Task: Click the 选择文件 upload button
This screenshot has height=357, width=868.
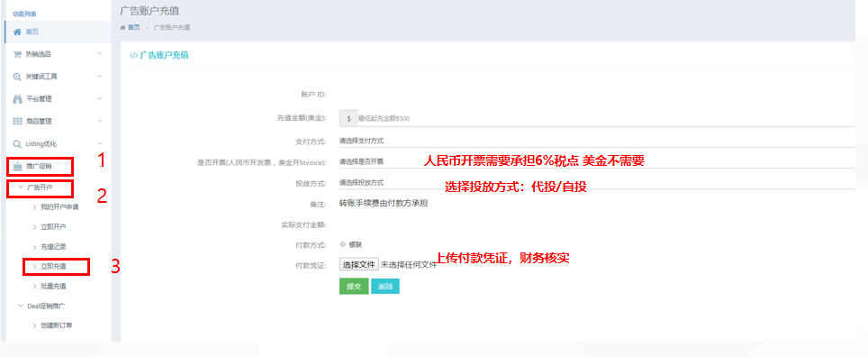Action: (x=359, y=264)
